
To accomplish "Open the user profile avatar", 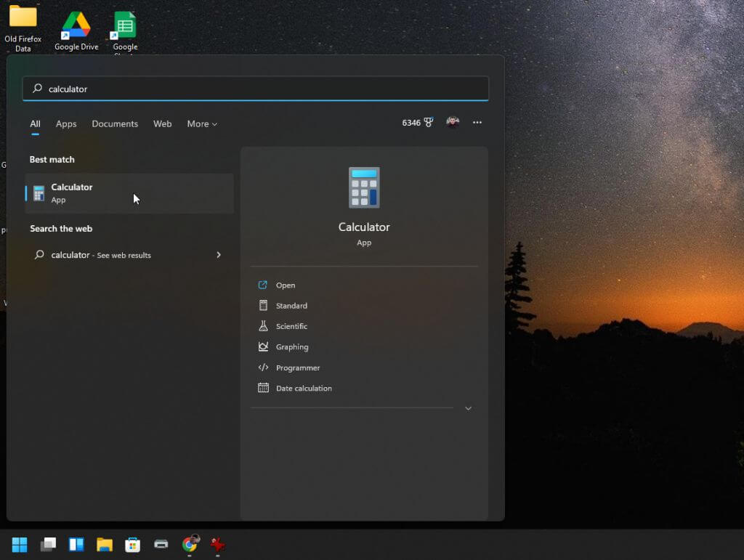I will coord(453,122).
